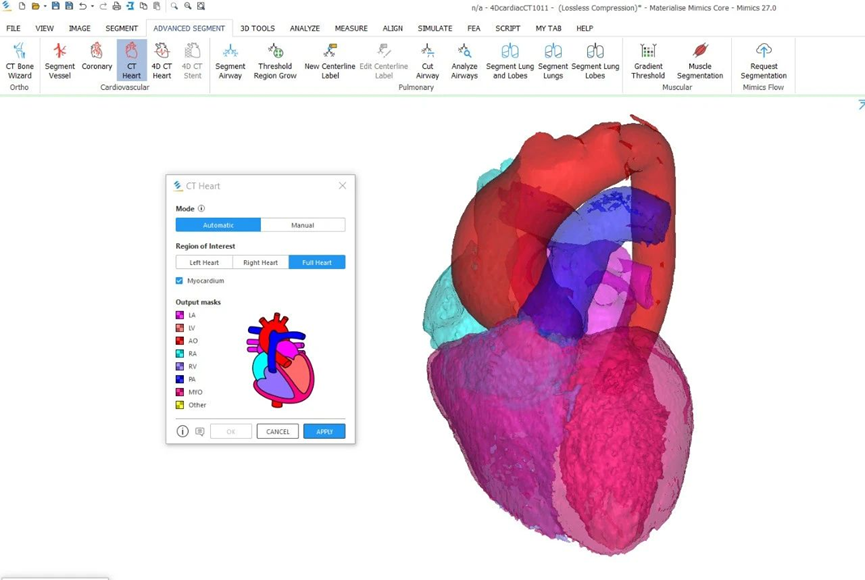Click the Save As disk icon
Image resolution: width=865 pixels, height=580 pixels.
[69, 6]
